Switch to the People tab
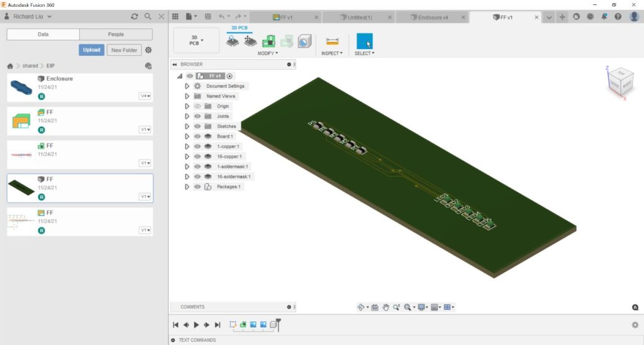Screen dimensions: 644x345 [116, 35]
